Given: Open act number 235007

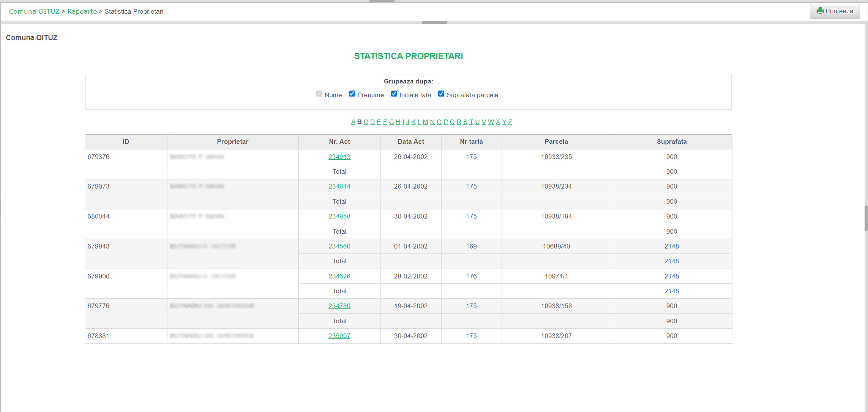Looking at the screenshot, I should [x=339, y=336].
